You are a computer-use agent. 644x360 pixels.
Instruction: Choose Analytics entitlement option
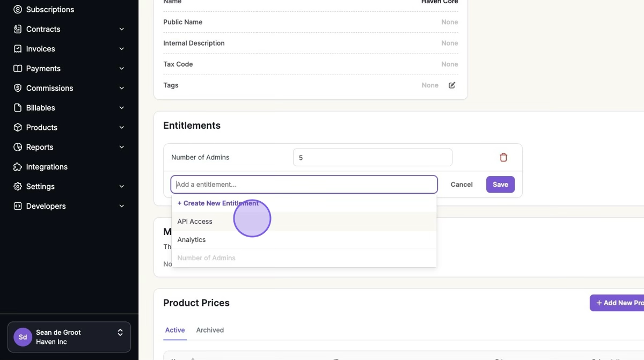point(192,240)
